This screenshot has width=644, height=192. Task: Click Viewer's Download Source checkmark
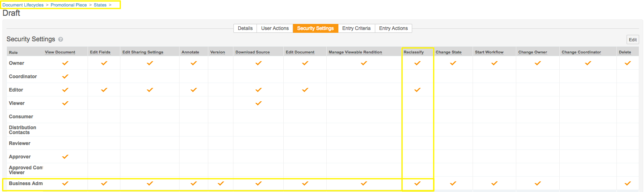pyautogui.click(x=259, y=103)
